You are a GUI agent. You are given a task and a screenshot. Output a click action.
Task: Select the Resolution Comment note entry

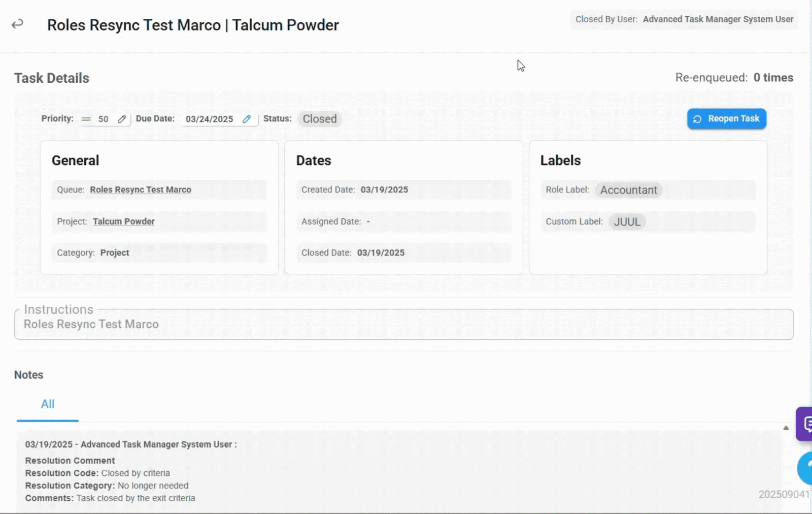(70, 461)
